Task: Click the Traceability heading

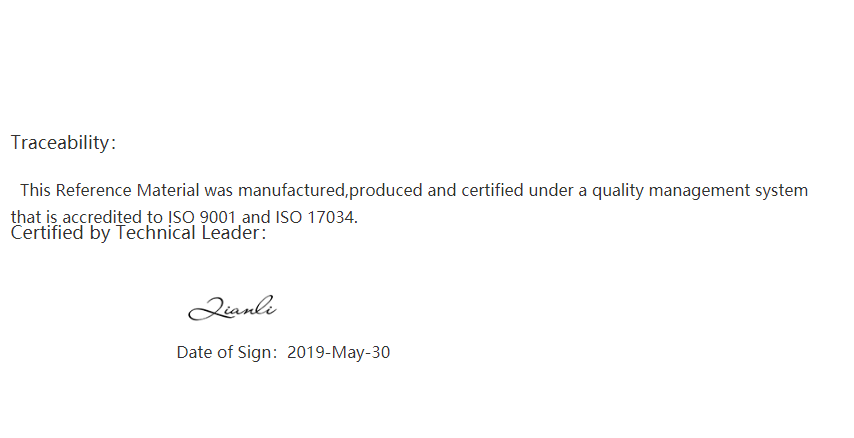Action: (63, 143)
